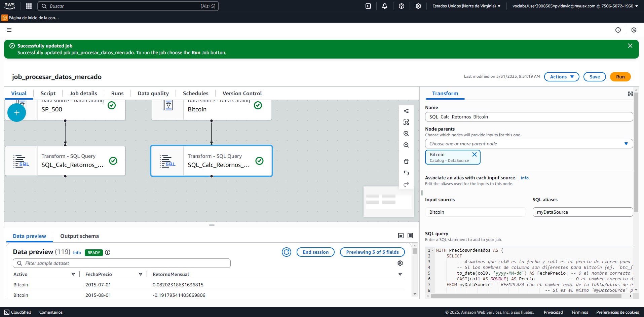
Task: Sort by the Activo column arrow
Action: click(x=73, y=274)
